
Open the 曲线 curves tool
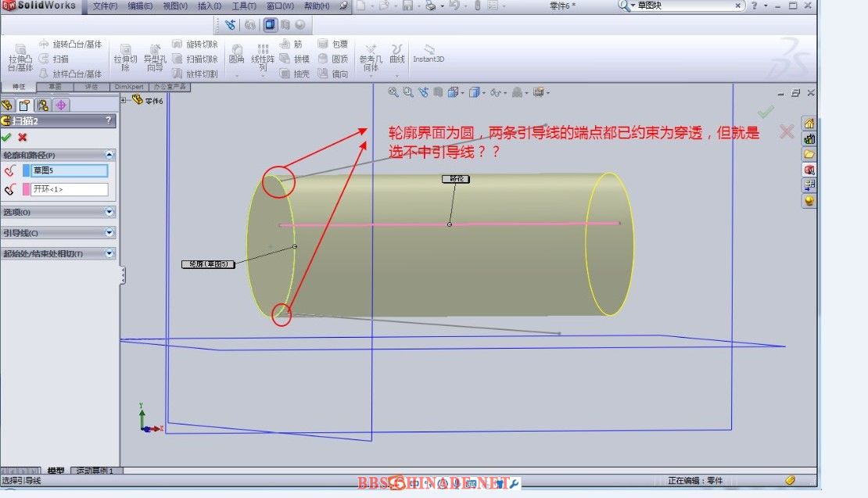coord(397,54)
